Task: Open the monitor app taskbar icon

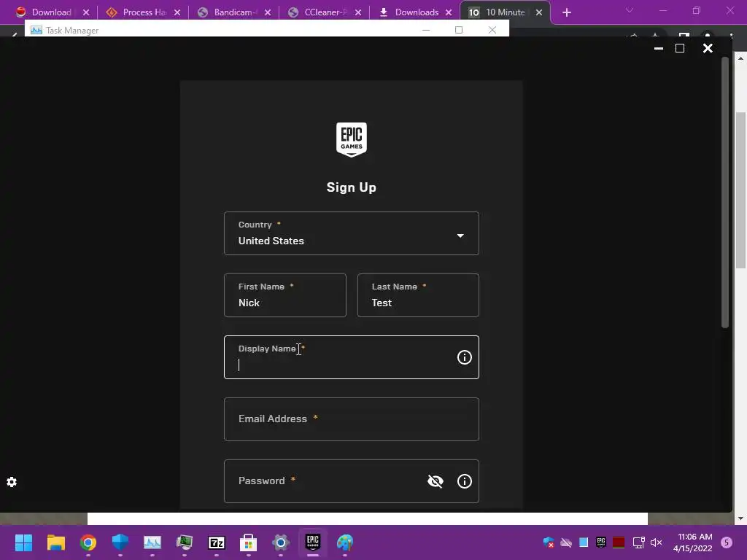Action: pos(185,542)
